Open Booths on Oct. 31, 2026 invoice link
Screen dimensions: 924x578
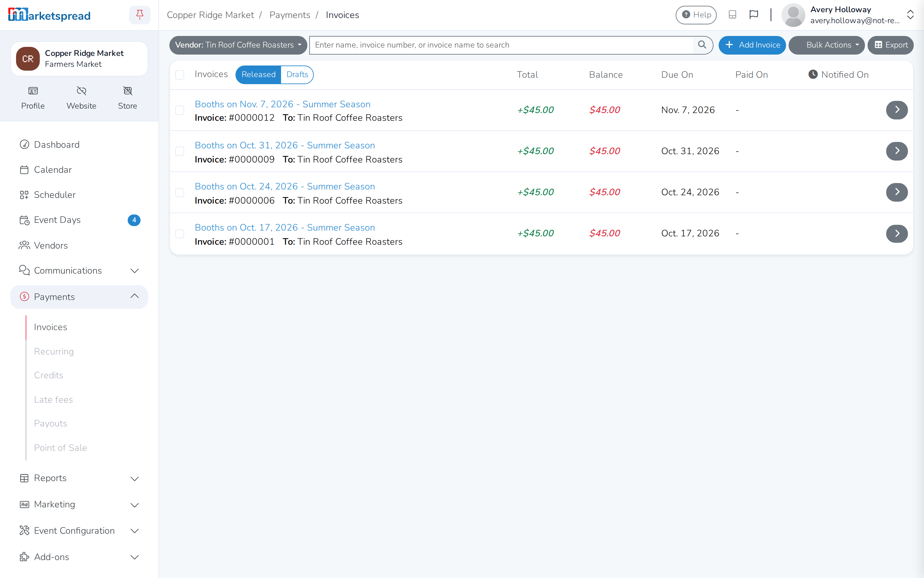pos(285,145)
